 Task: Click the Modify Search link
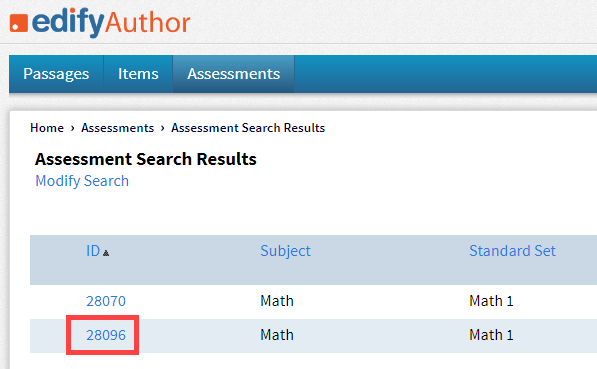point(82,181)
